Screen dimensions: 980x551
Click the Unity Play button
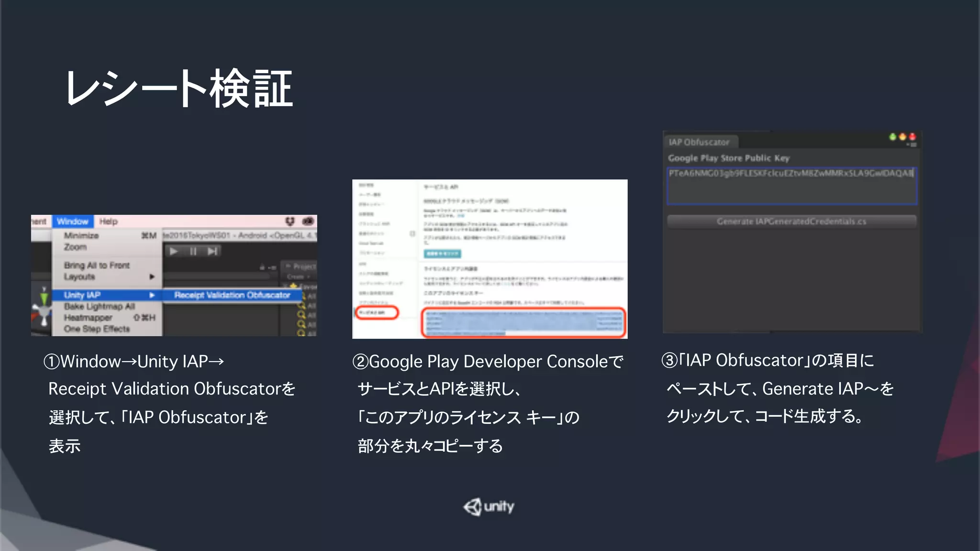point(174,251)
